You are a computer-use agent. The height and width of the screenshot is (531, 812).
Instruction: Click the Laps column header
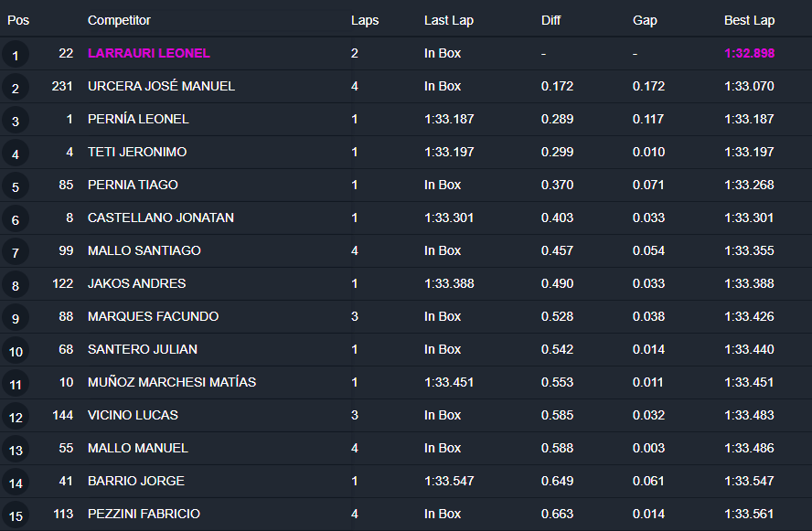tap(365, 20)
